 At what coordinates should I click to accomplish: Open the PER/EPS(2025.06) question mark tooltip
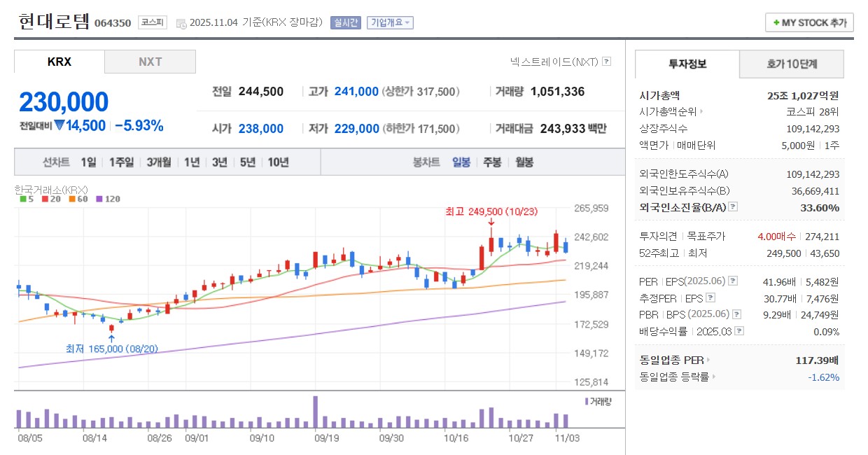tap(733, 281)
